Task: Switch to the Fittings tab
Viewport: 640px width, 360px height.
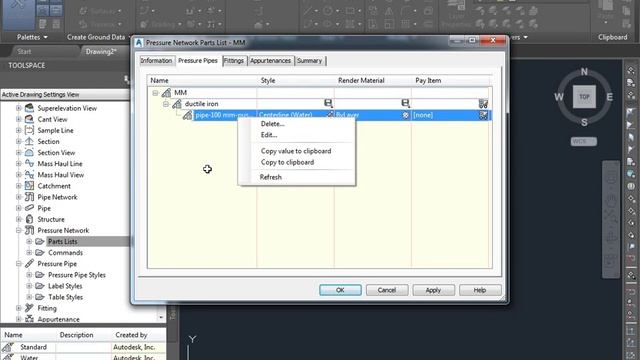Action: pyautogui.click(x=234, y=60)
